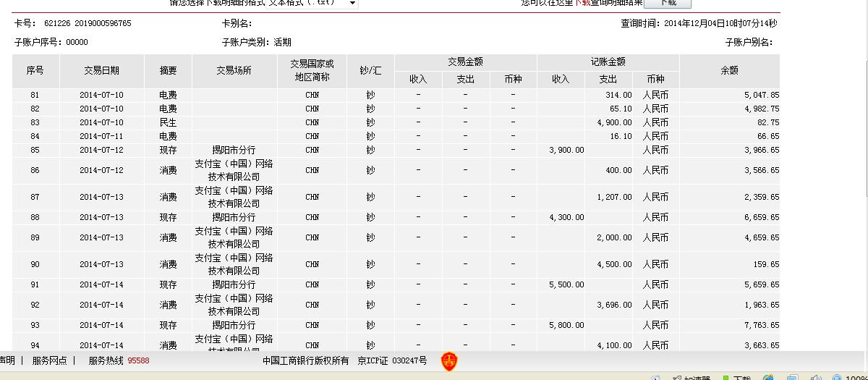
Task: Click the 现存 summary cell in row 91
Action: [x=168, y=284]
